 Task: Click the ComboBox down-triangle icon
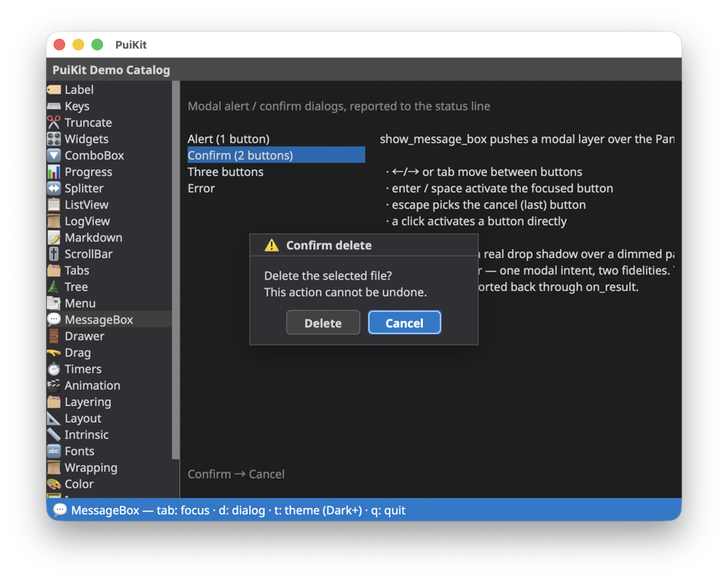pyautogui.click(x=53, y=155)
